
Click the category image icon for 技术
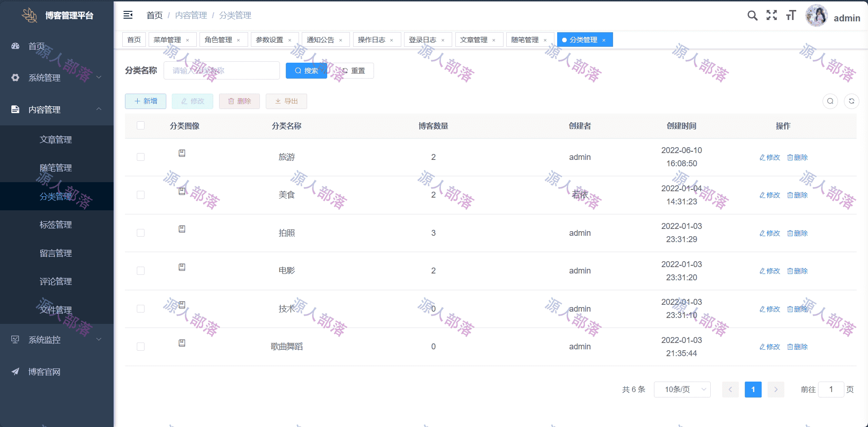tap(182, 305)
